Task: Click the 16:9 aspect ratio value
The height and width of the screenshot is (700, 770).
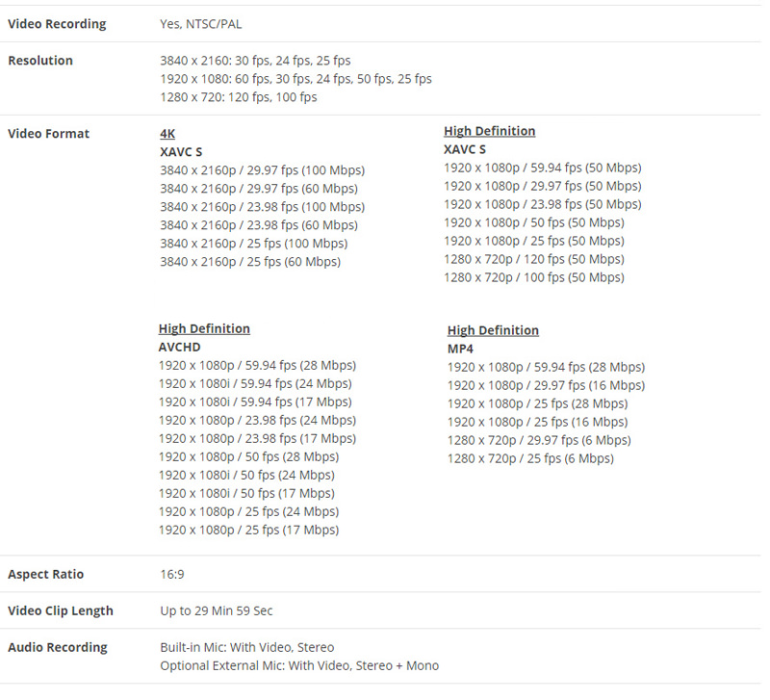Action: coord(172,574)
